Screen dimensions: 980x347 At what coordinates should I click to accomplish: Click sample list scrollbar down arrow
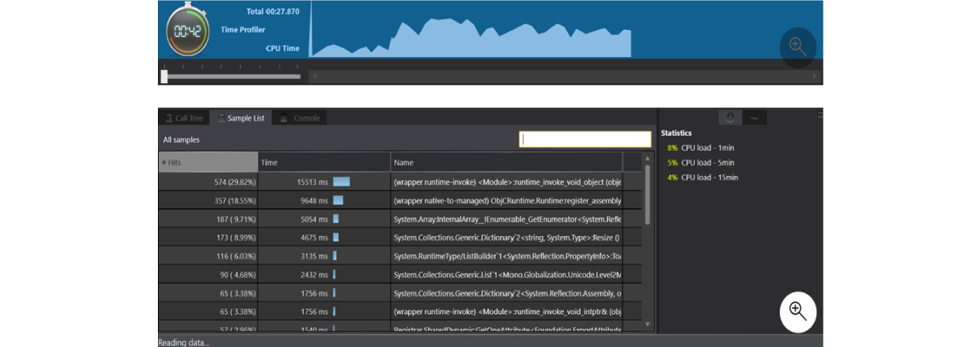647,325
